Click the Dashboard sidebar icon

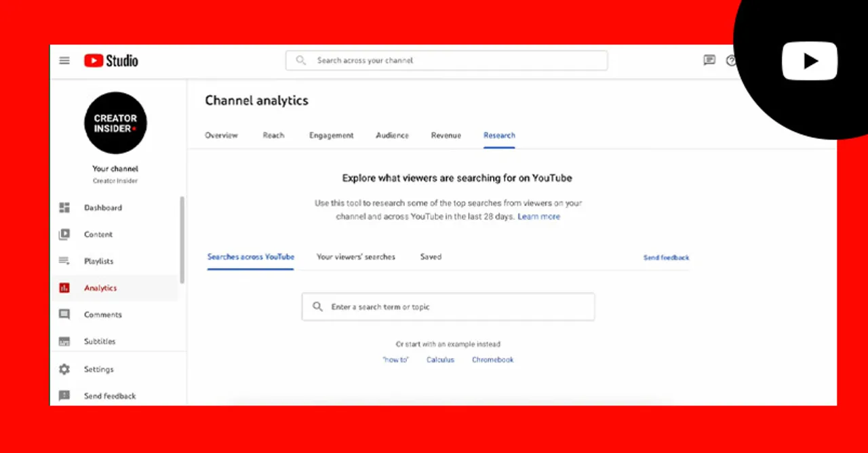tap(64, 208)
